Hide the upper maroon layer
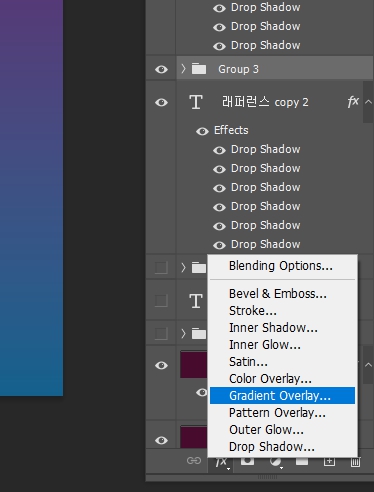Screen dimensions: 374x492 (x=161, y=365)
